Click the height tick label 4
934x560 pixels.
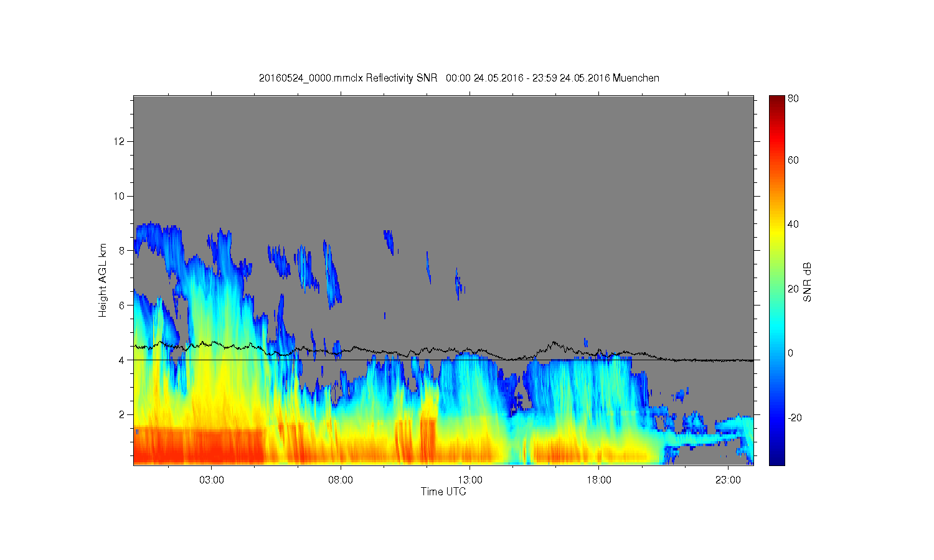pyautogui.click(x=122, y=360)
